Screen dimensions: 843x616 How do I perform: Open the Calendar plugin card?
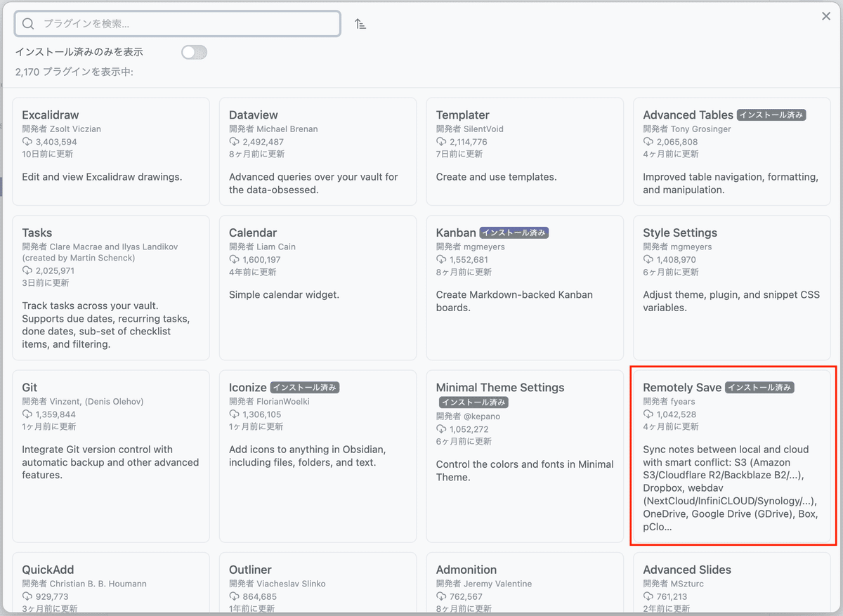(318, 288)
